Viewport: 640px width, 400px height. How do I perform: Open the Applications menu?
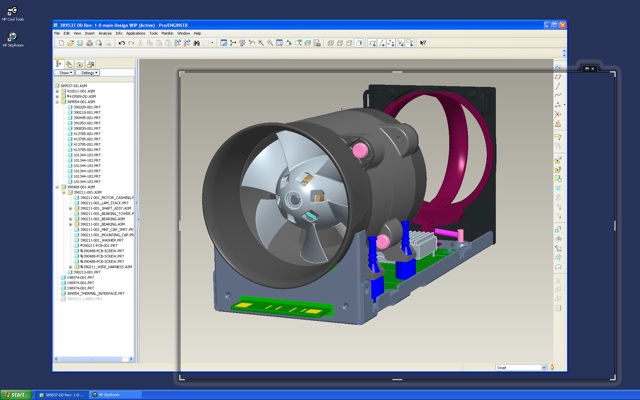[x=135, y=33]
